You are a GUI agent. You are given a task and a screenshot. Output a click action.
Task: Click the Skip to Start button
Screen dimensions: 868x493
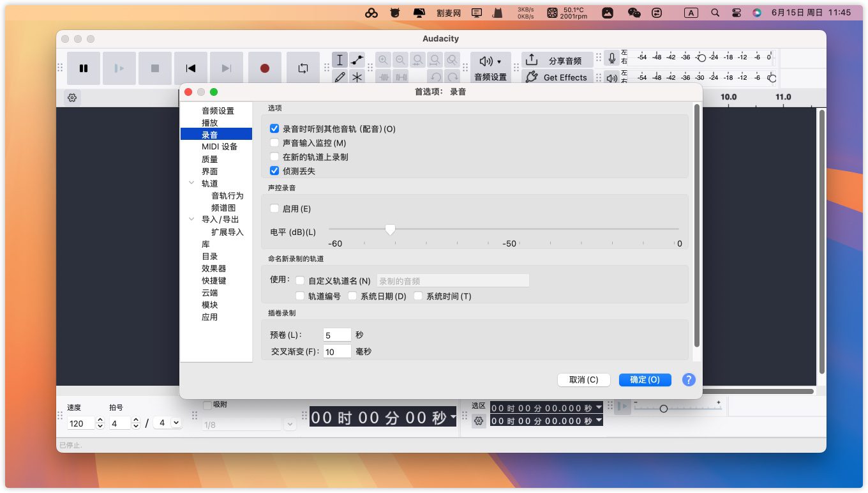[x=190, y=68]
